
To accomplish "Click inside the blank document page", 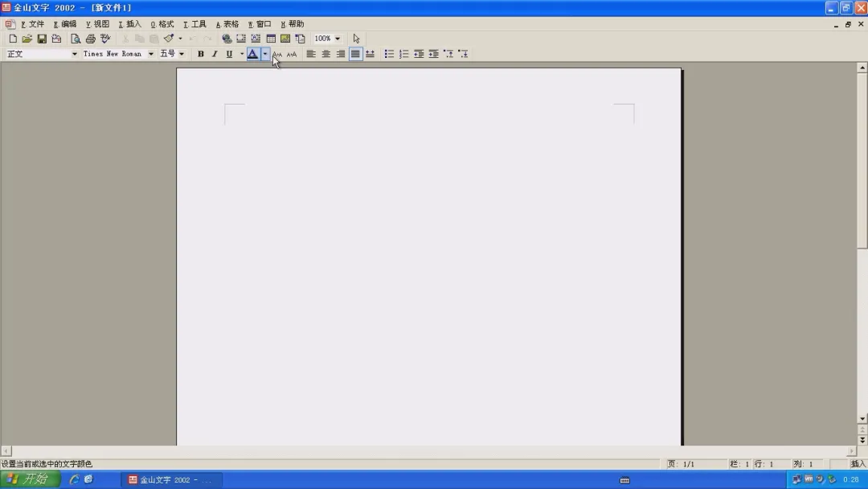I will tap(429, 257).
